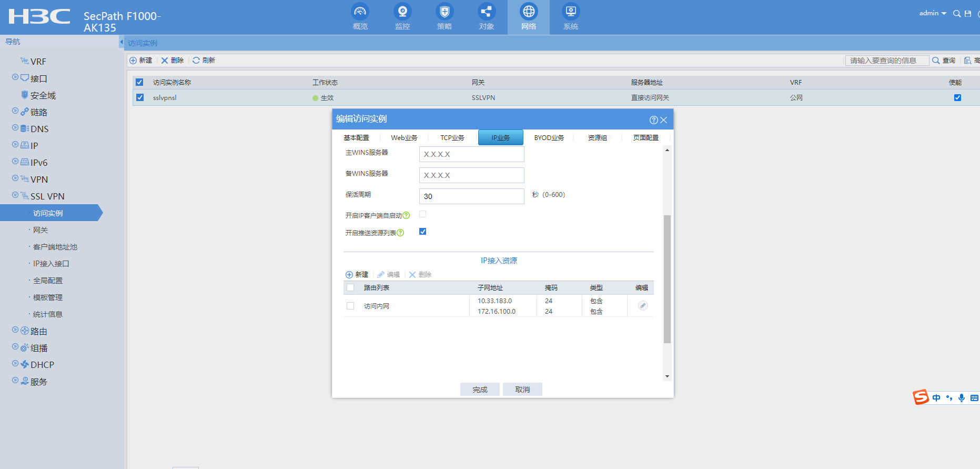Uncheck the 开启推送资源列表 checkbox

point(422,232)
